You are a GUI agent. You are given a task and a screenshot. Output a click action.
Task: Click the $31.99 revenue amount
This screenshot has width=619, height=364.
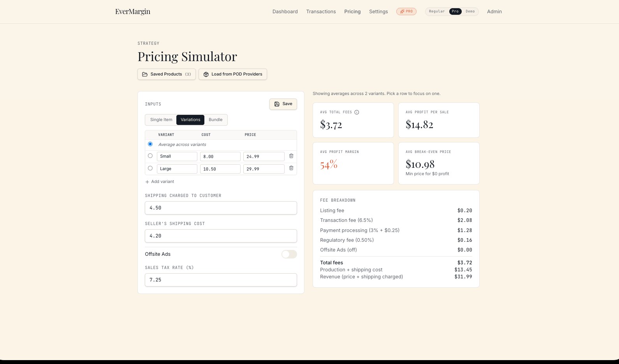(x=463, y=277)
